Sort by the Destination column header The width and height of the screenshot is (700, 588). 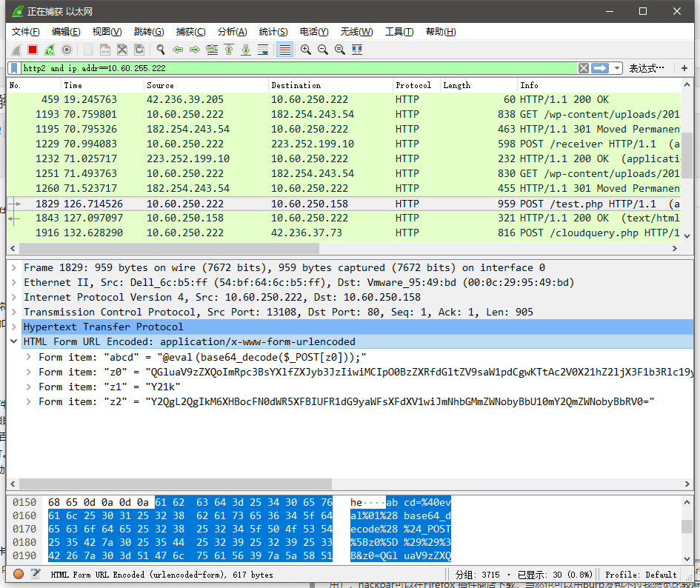[330, 85]
